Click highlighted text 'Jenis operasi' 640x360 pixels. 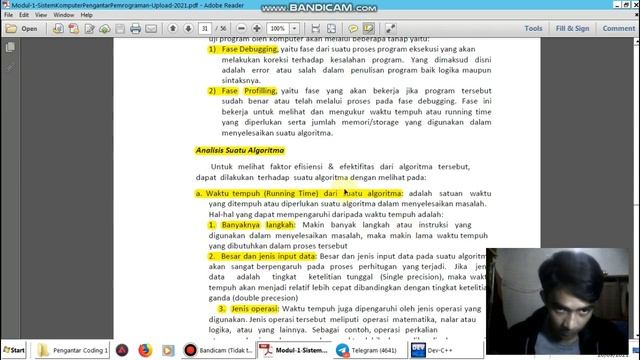click(x=255, y=309)
